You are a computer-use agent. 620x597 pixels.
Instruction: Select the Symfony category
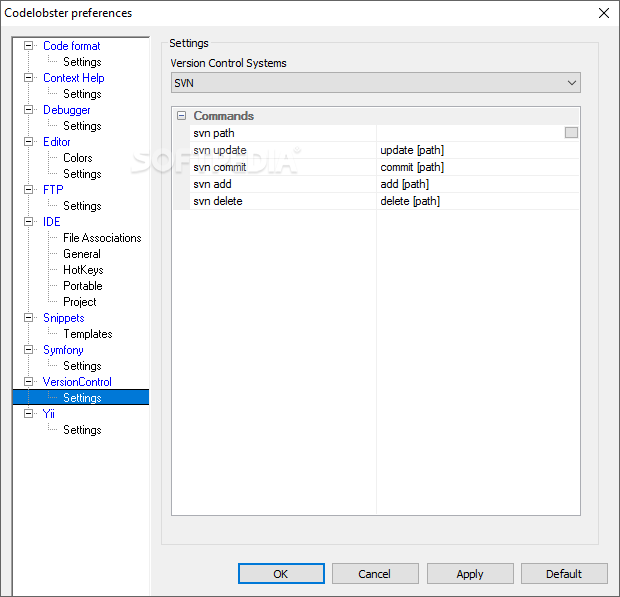(x=63, y=350)
